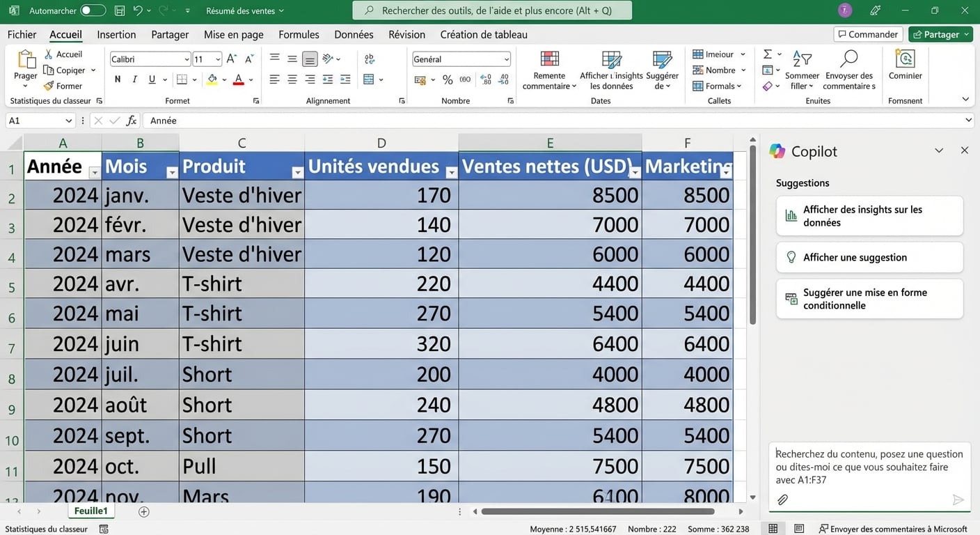Switch to the Insertion ribbon tab
The image size is (980, 535).
coord(116,33)
